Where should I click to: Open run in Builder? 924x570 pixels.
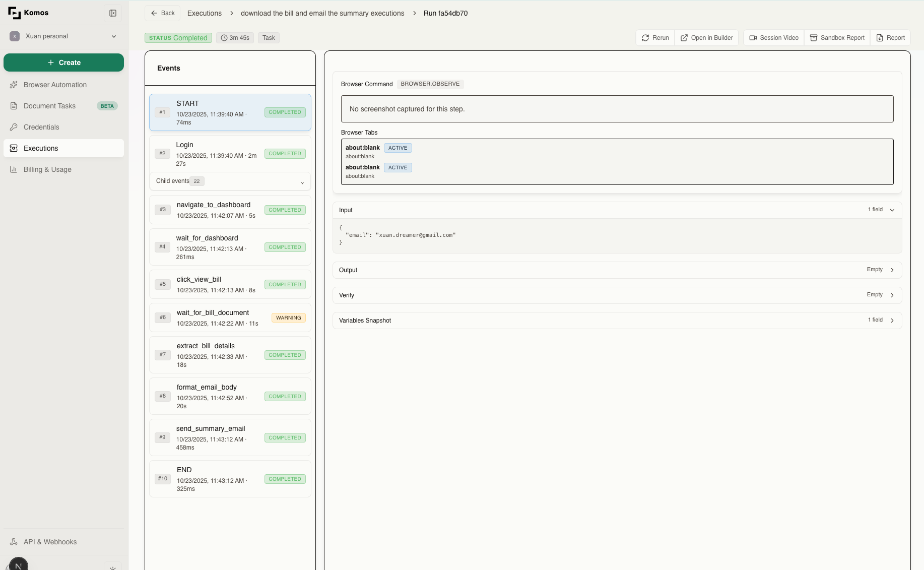(706, 38)
